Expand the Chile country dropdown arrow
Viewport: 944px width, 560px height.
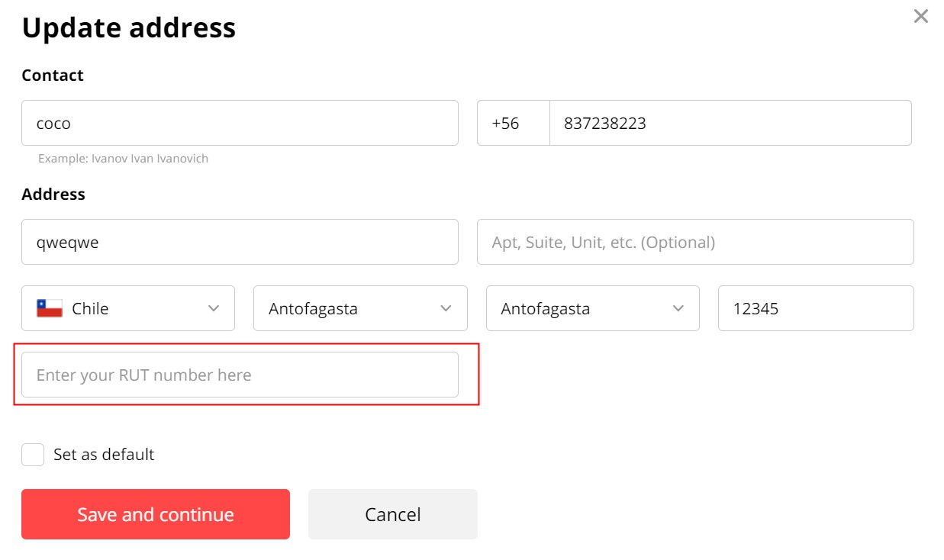pos(214,308)
